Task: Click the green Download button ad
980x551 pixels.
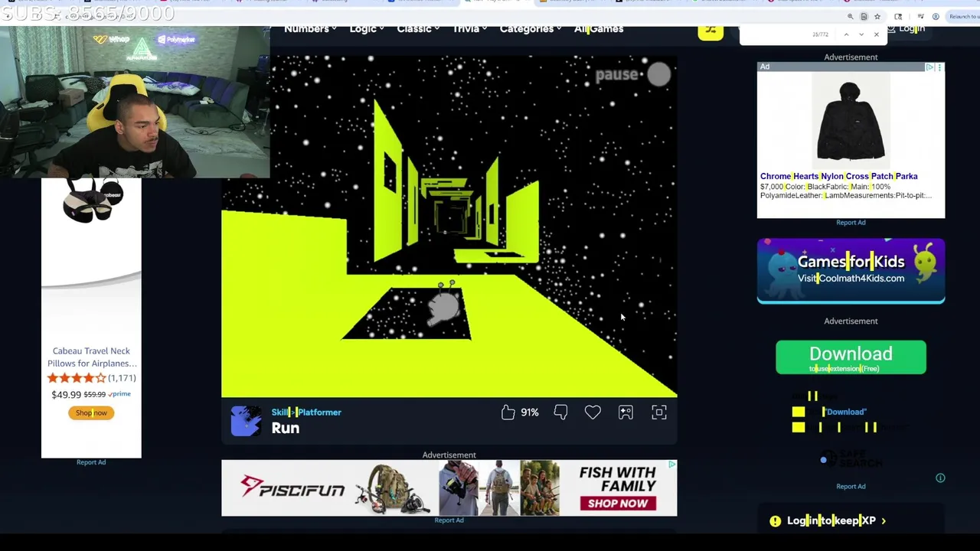Action: tap(851, 357)
